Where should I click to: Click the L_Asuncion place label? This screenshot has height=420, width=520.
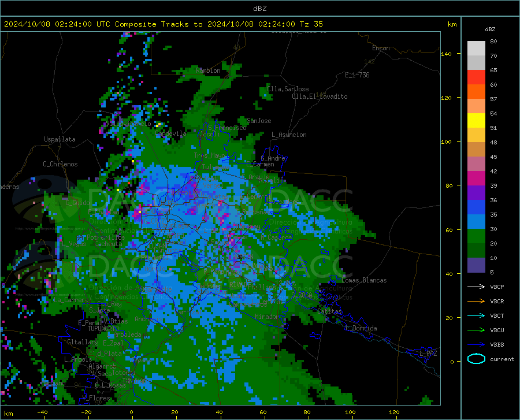click(x=289, y=135)
